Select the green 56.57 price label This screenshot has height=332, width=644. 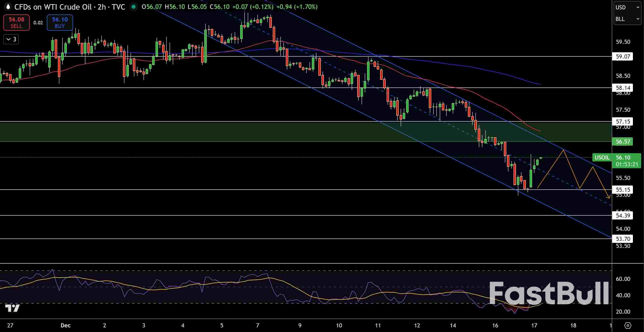(x=623, y=142)
